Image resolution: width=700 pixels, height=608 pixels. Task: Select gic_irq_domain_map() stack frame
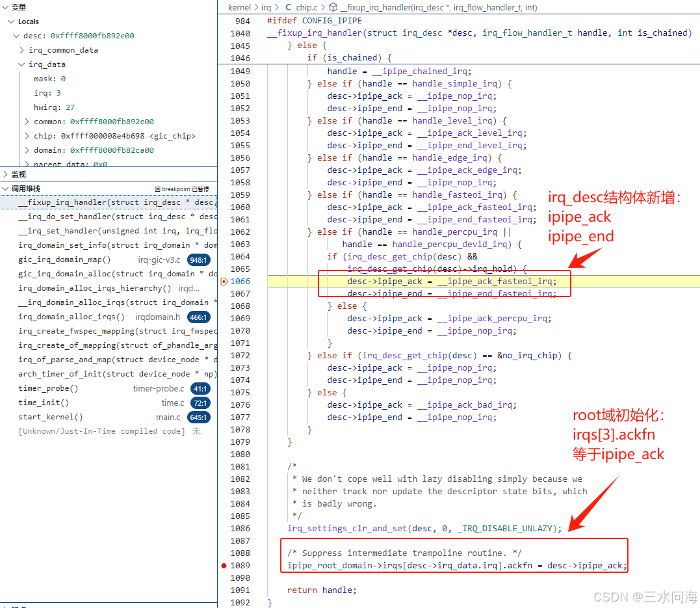(x=109, y=259)
